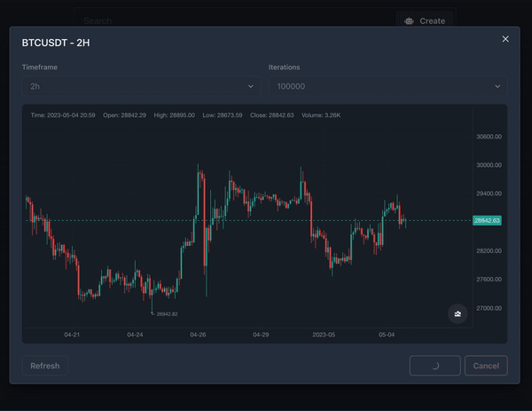The height and width of the screenshot is (411, 532).
Task: Click the 30000.00 price axis label
Action: click(489, 165)
